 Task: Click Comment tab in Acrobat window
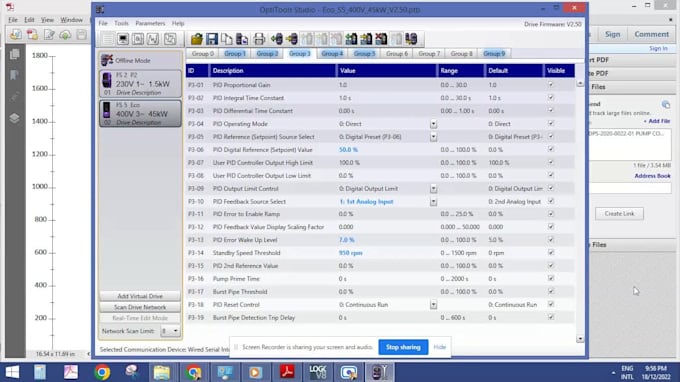pyautogui.click(x=651, y=34)
